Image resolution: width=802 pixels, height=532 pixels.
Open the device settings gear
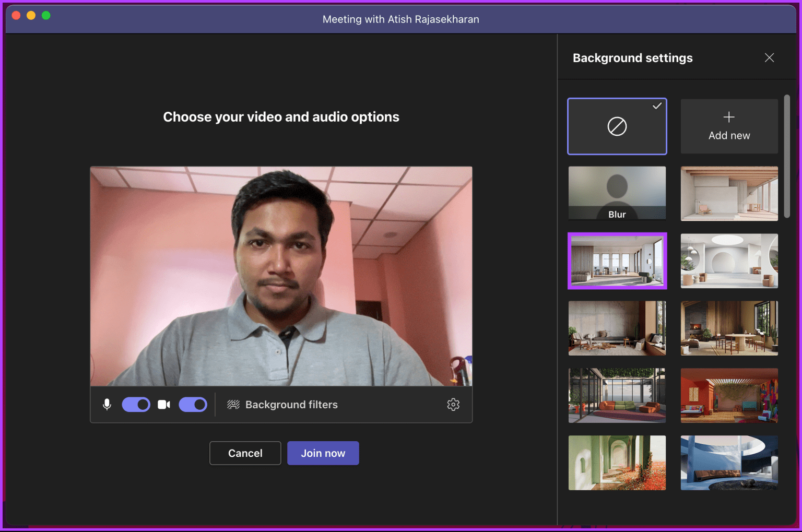point(453,404)
